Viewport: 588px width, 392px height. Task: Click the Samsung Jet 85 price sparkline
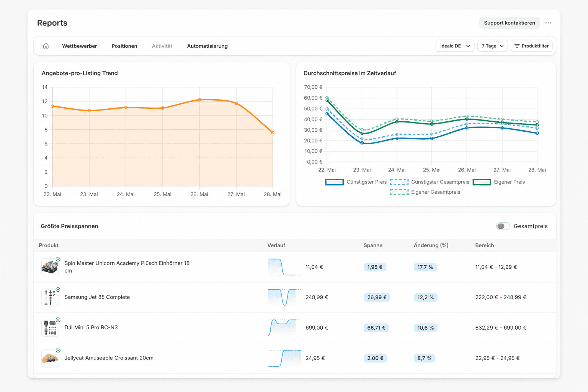click(x=284, y=297)
